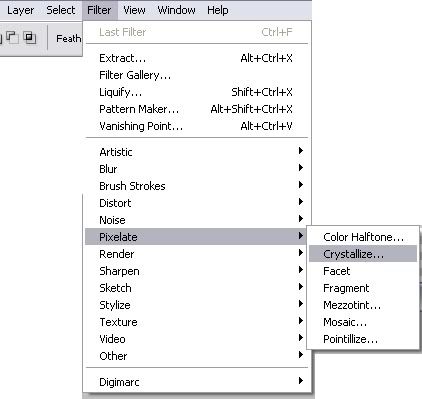Open the Filter menu
Viewport: 422px width, 399px height.
click(x=99, y=10)
